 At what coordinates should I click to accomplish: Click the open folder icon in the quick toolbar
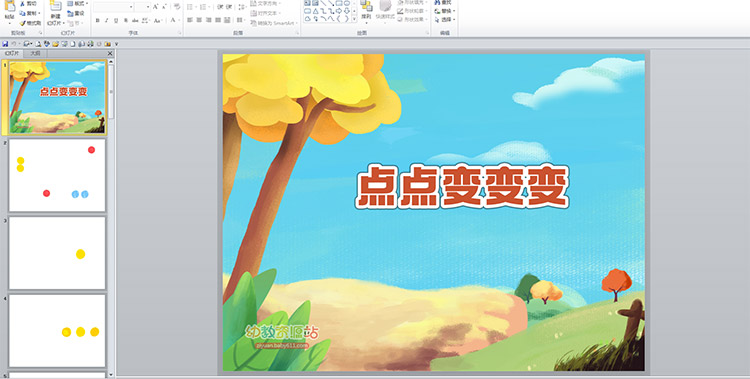point(55,44)
